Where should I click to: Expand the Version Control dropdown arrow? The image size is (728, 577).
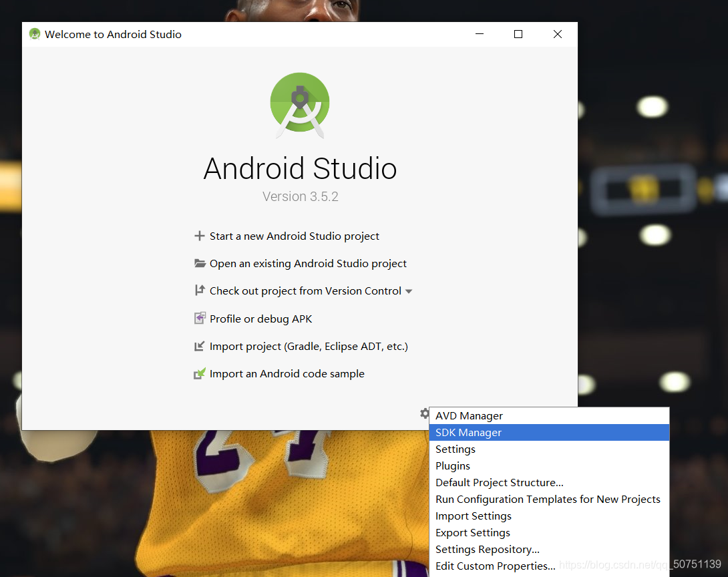tap(409, 292)
